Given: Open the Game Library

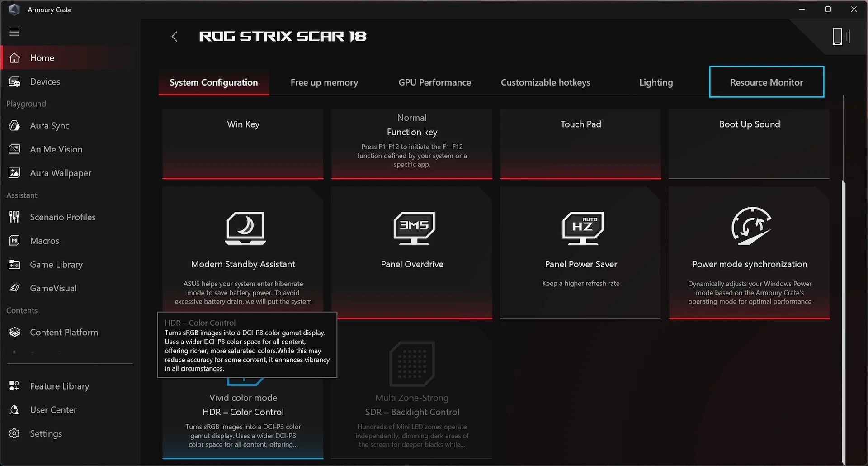Looking at the screenshot, I should point(56,264).
